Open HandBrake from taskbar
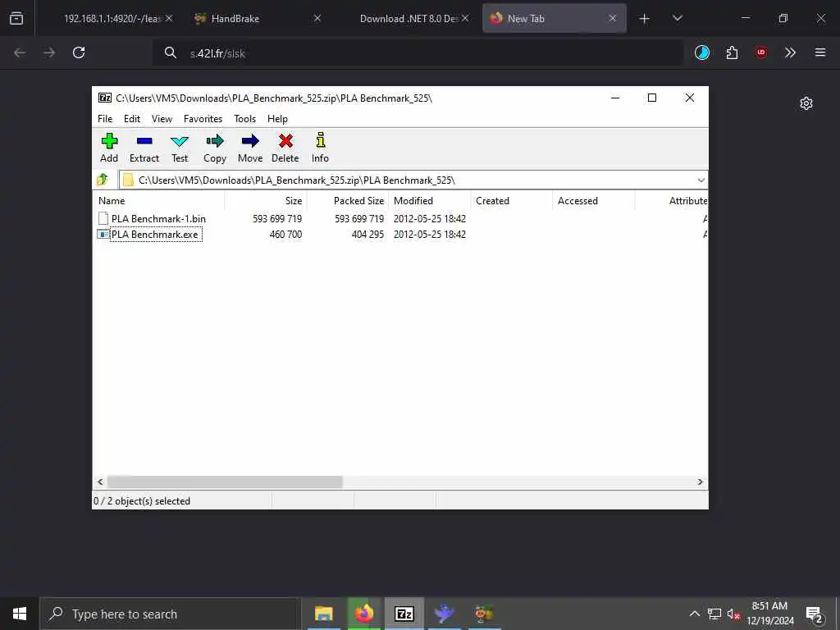Viewport: 840px width, 630px height. coord(484,614)
